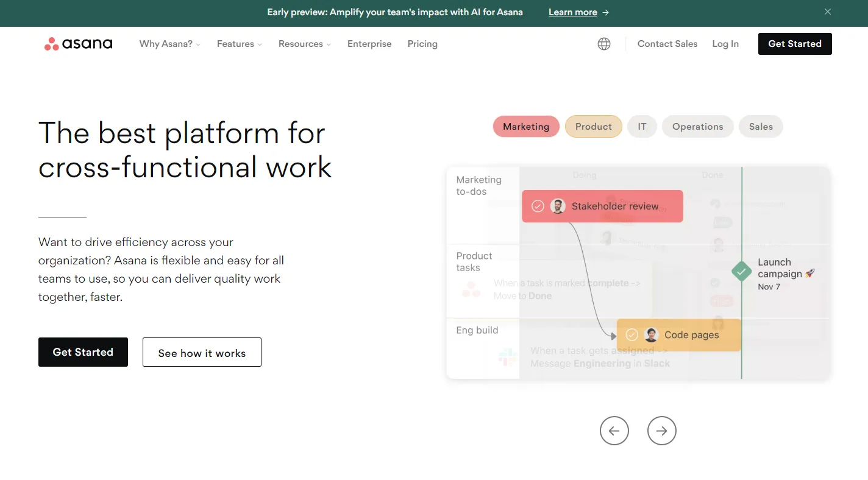Image resolution: width=868 pixels, height=480 pixels.
Task: Open the language globe selector
Action: click(x=604, y=44)
